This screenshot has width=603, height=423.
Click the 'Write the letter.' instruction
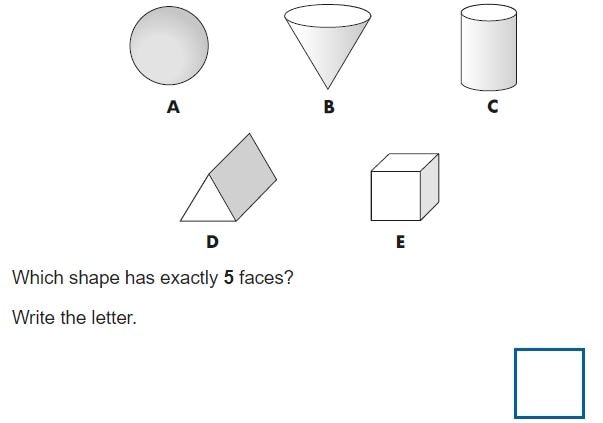(75, 318)
